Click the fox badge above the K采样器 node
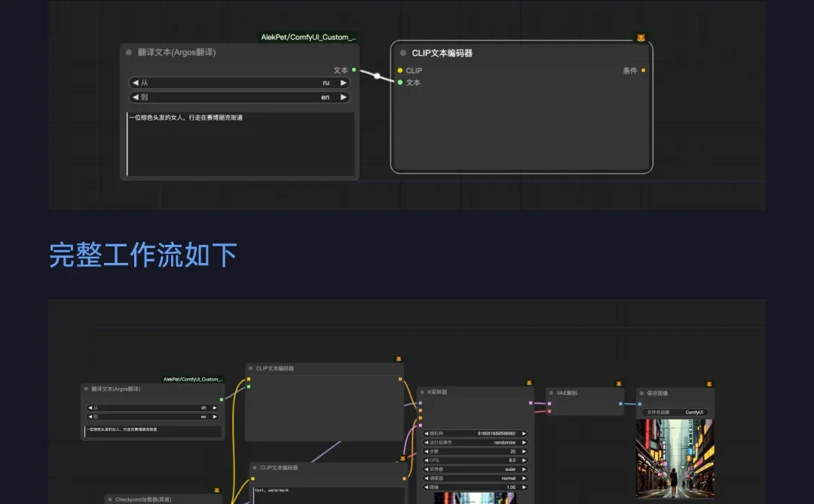Screen dimensions: 814x504 click(x=529, y=383)
